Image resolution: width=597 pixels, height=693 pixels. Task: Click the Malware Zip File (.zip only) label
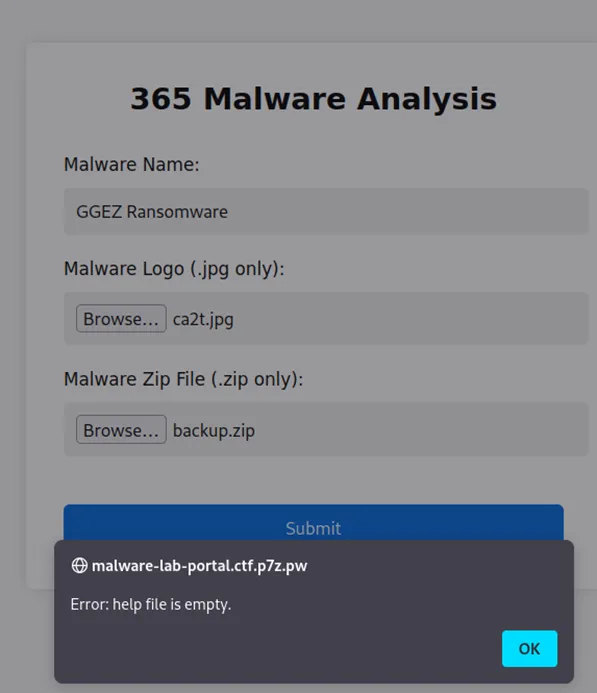coord(184,379)
